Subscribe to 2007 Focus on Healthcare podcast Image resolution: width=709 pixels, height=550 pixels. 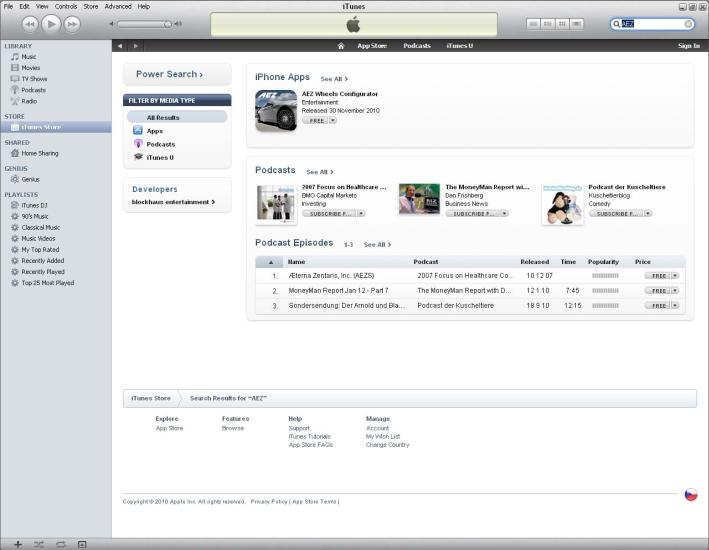(329, 213)
